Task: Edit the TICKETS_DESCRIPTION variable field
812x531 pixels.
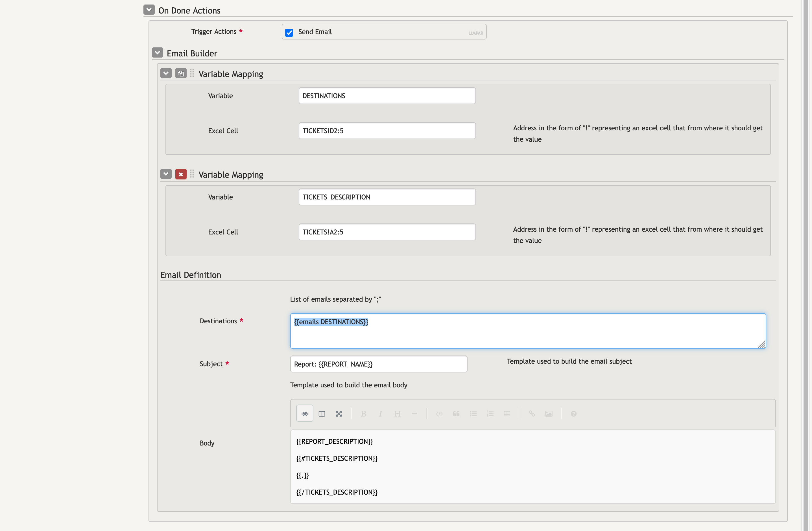Action: click(x=387, y=197)
